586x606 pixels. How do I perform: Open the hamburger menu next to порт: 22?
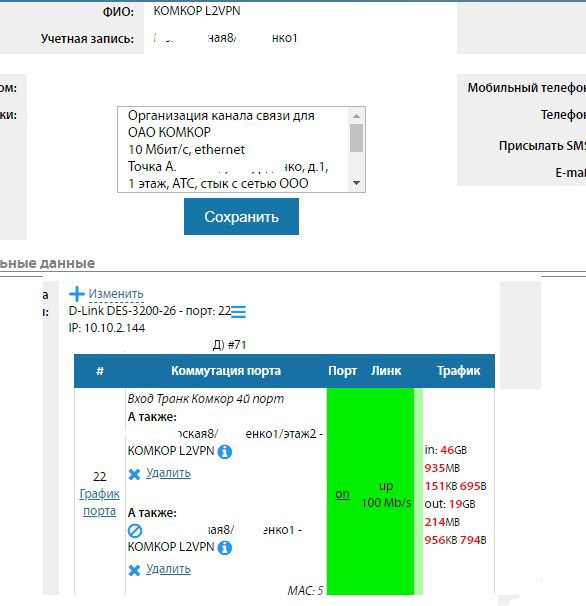238,312
